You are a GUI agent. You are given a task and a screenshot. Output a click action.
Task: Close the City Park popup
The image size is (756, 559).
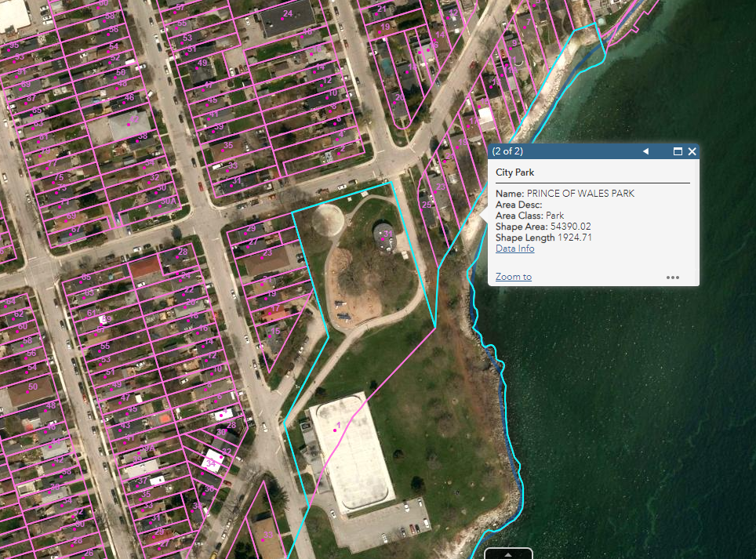point(692,151)
